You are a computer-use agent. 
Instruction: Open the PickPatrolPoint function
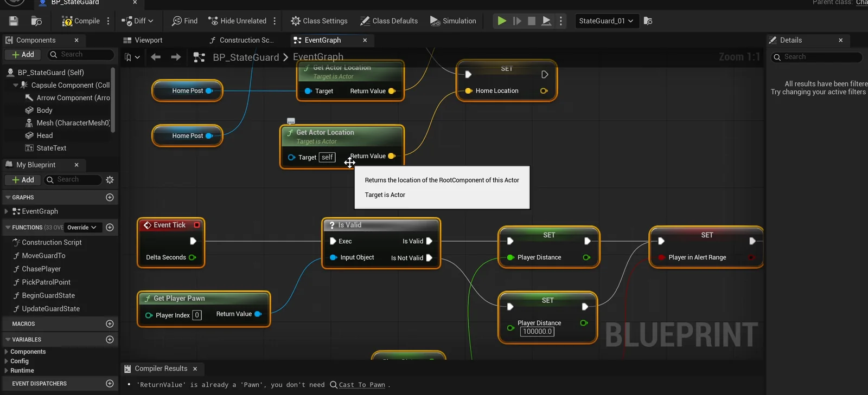(x=46, y=282)
